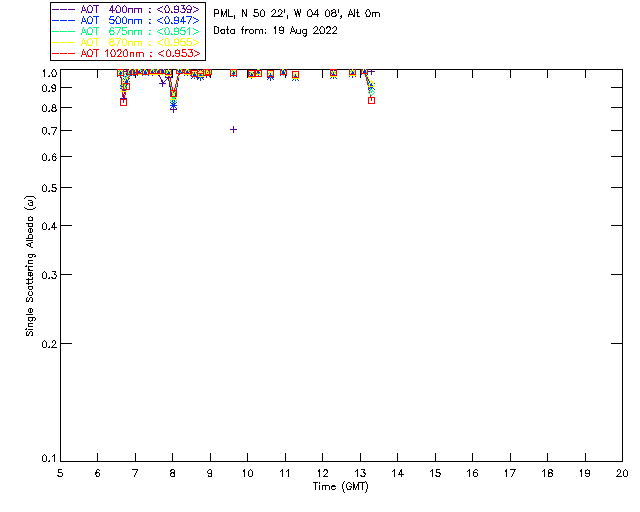This screenshot has height=512, width=640.
Task: Click the AOT 400nm legend entry
Action: pyautogui.click(x=126, y=9)
